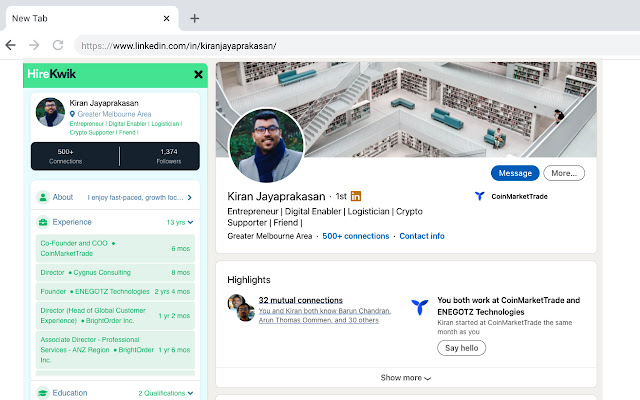
Task: Open a new browser tab with plus
Action: [195, 18]
